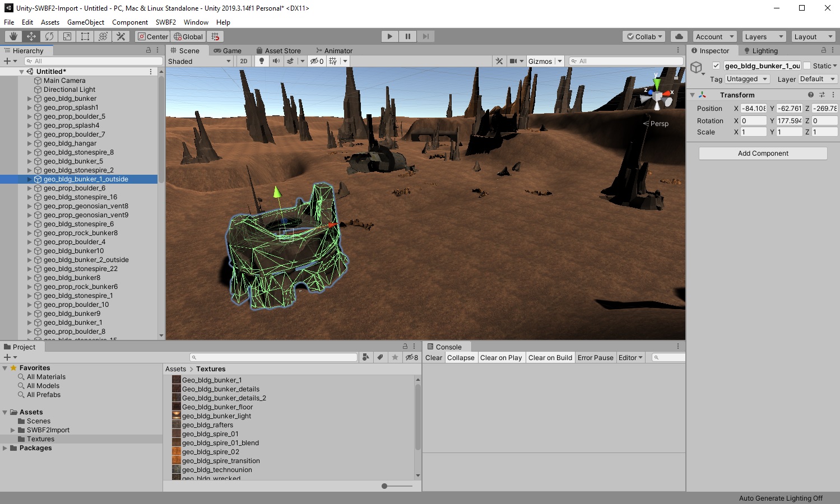This screenshot has width=840, height=504.
Task: Open the cloud services icon
Action: pyautogui.click(x=679, y=36)
